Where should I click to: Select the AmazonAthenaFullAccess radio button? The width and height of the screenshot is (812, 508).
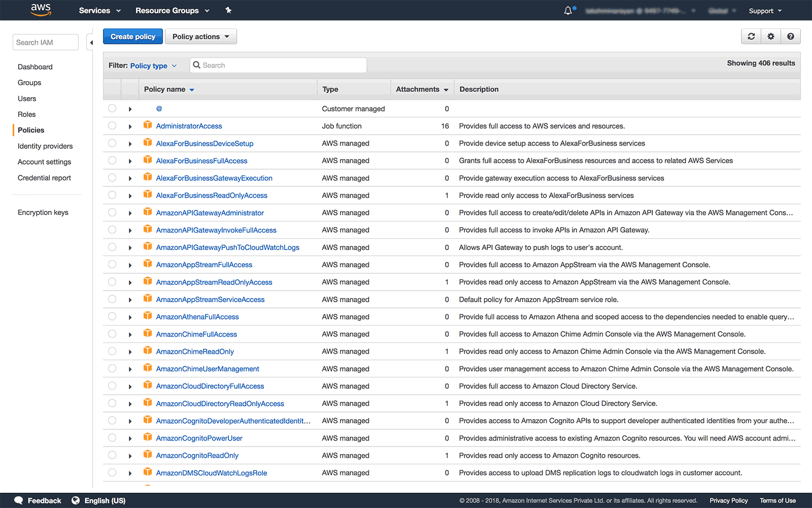[112, 316]
